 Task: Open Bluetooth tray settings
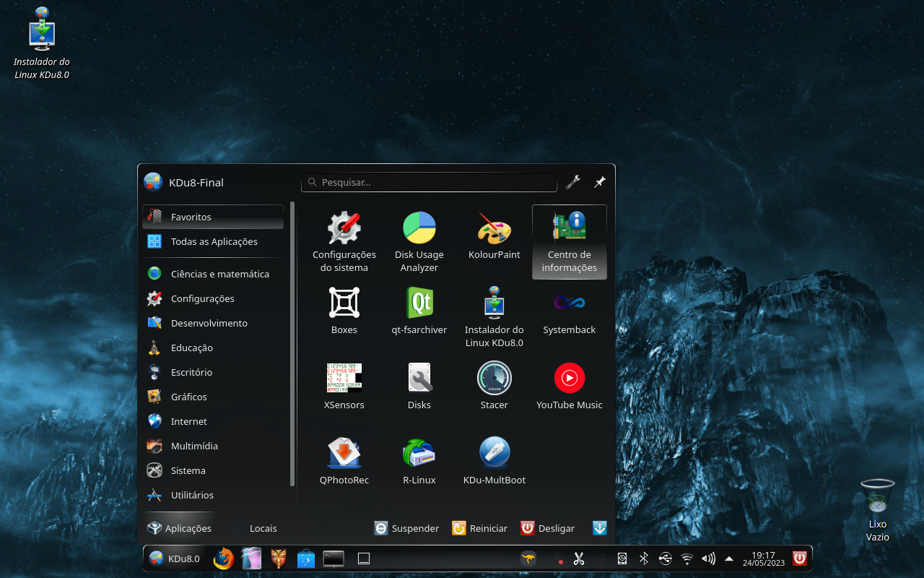[644, 558]
